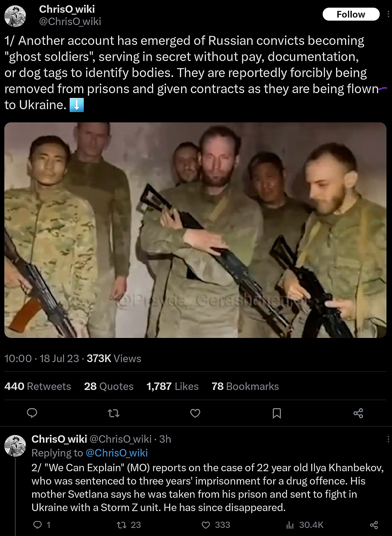Open reply icon on the second tweet
The image size is (392, 536).
38,525
